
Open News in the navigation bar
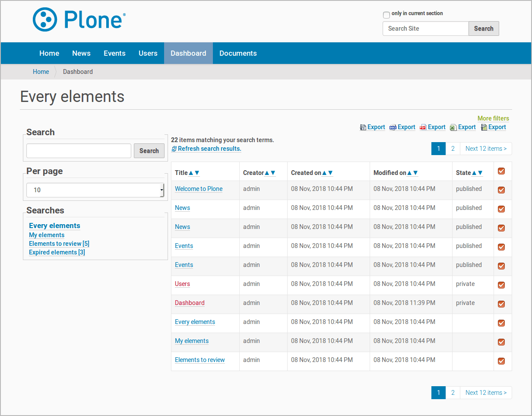coord(81,53)
